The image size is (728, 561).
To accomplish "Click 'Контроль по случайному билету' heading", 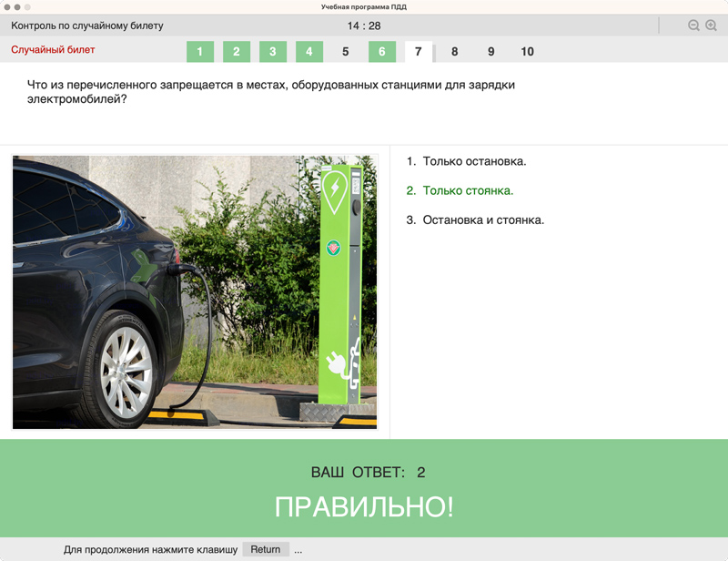I will tap(87, 25).
